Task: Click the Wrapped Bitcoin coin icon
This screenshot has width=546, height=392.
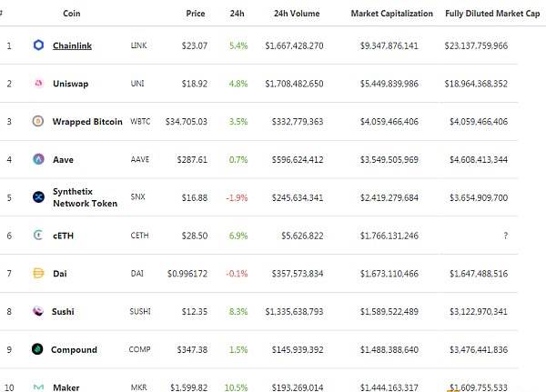Action: tap(38, 121)
